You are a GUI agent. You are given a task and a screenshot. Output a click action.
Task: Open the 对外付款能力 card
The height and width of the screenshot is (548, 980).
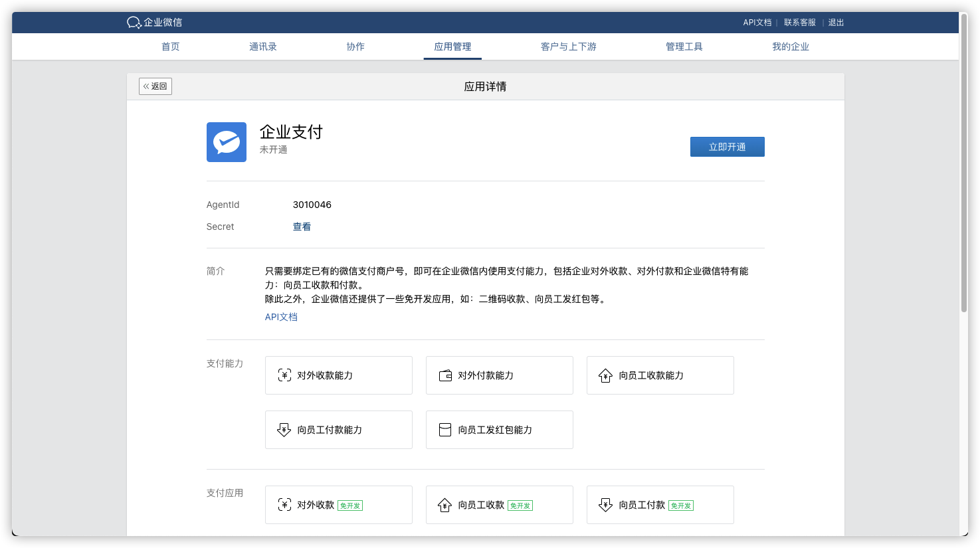click(x=500, y=375)
